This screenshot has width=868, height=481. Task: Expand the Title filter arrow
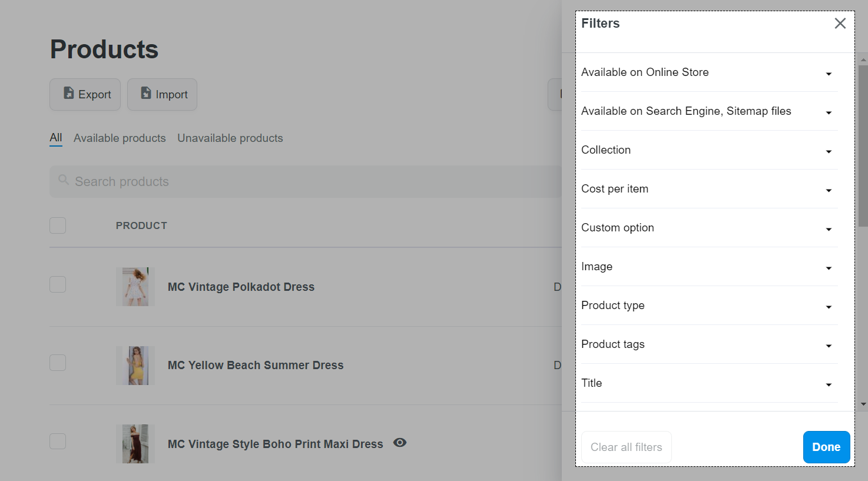click(x=829, y=385)
